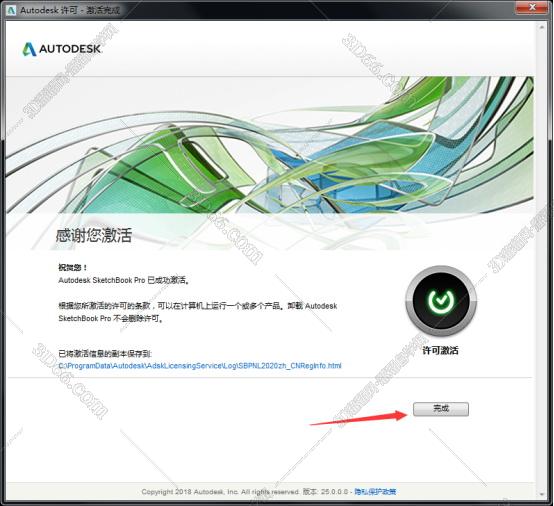Open the SBPNL2020zh_CNRegInfo.html log file link

pyautogui.click(x=200, y=365)
